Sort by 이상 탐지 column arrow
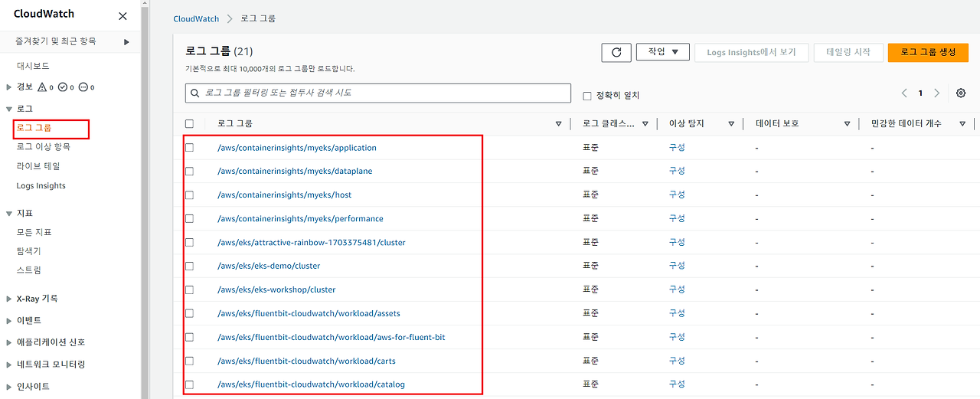This screenshot has width=980, height=399. point(731,123)
